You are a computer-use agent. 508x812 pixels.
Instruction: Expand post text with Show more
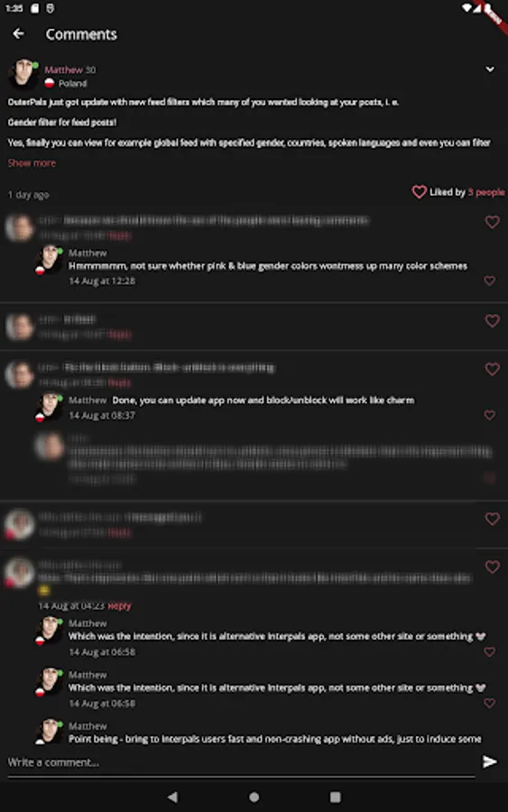click(32, 163)
